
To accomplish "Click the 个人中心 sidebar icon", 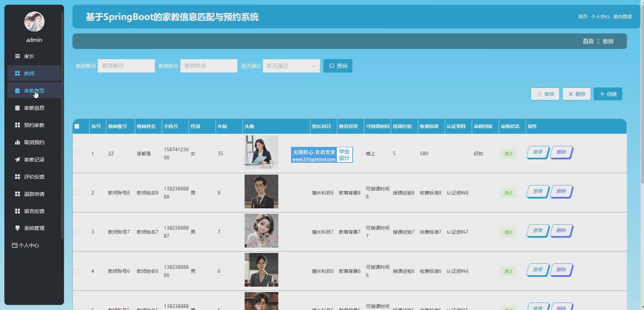I will (14, 245).
